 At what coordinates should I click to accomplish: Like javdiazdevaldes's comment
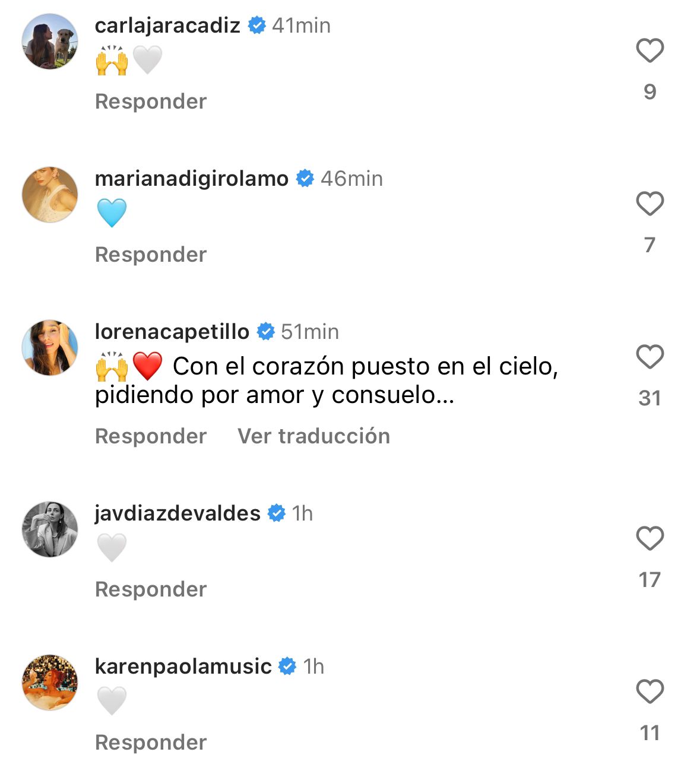(x=650, y=538)
